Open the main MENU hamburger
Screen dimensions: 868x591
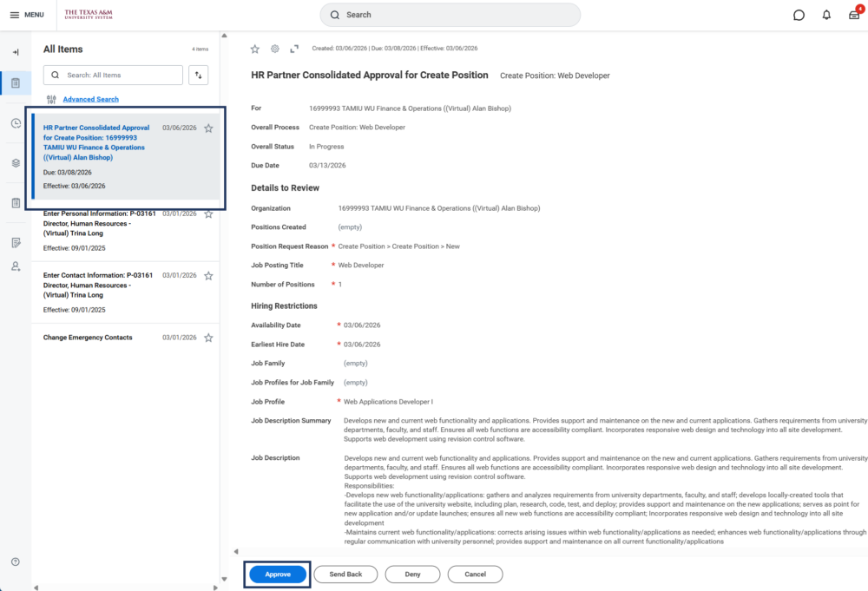(27, 15)
